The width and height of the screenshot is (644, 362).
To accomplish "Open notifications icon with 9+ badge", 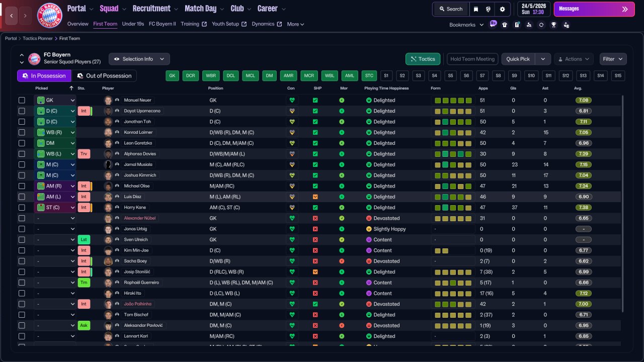I will (x=493, y=24).
